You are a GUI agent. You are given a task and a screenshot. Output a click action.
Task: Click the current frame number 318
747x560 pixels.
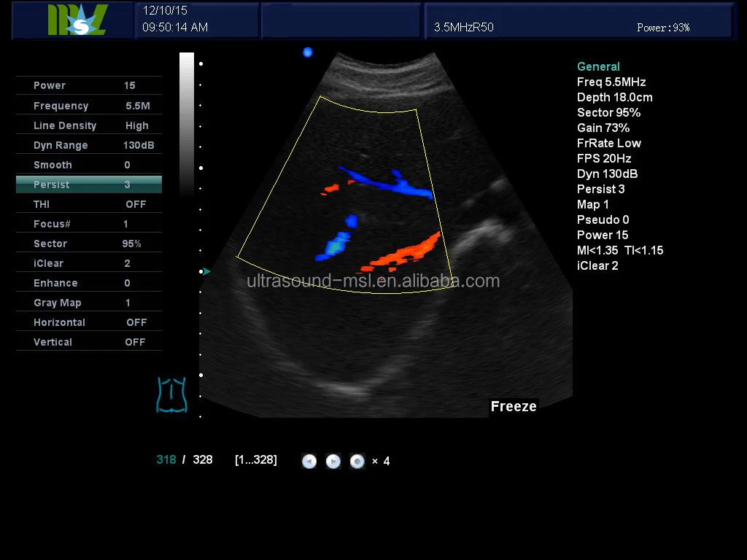coord(166,459)
